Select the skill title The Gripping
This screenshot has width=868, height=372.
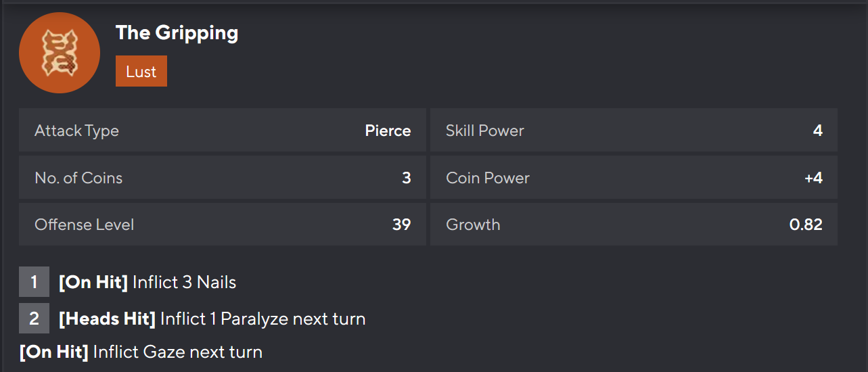(177, 32)
